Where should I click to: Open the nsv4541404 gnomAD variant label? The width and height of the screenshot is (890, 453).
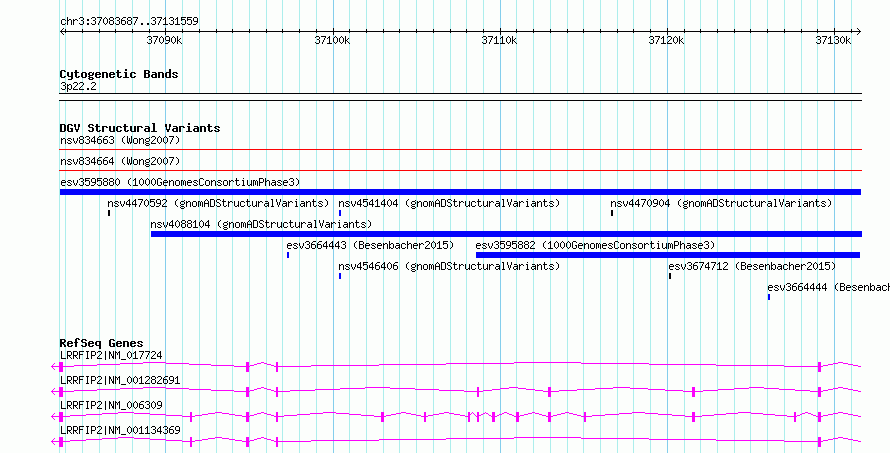[x=449, y=203]
